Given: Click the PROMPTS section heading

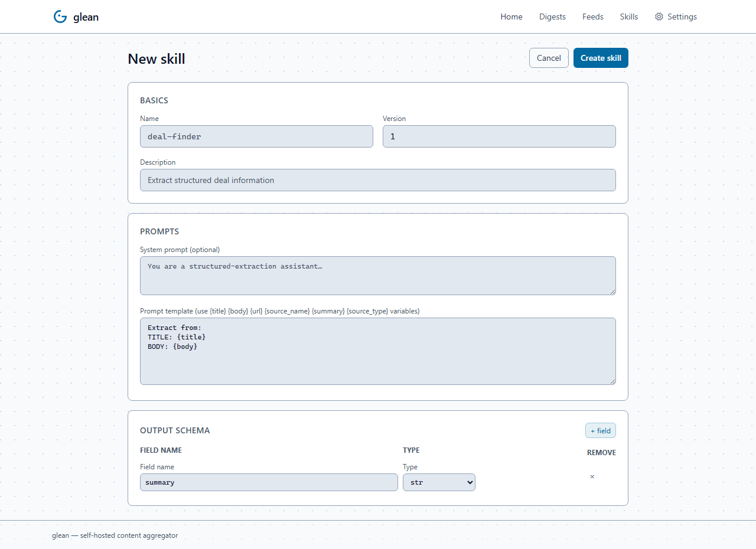Looking at the screenshot, I should tap(159, 231).
